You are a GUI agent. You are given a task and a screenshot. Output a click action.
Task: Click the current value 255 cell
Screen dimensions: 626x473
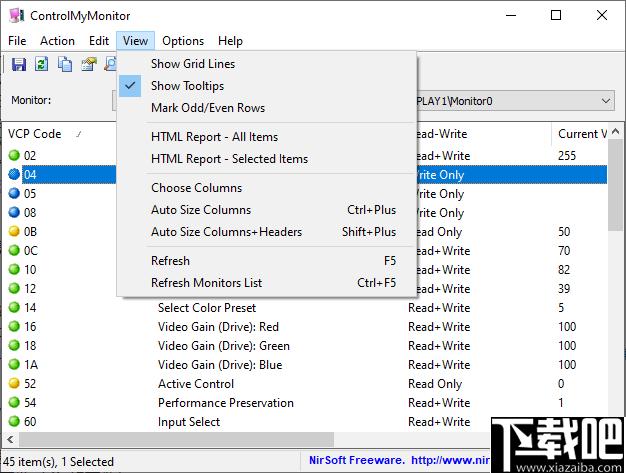(567, 155)
